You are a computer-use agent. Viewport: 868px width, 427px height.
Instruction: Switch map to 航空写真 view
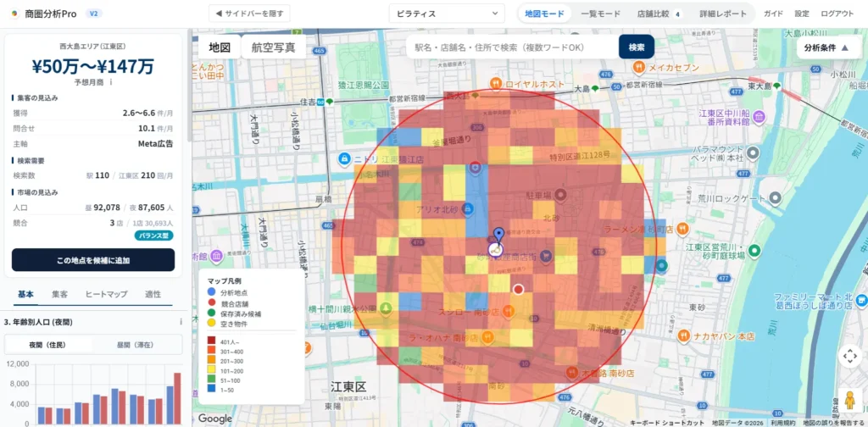pyautogui.click(x=274, y=47)
